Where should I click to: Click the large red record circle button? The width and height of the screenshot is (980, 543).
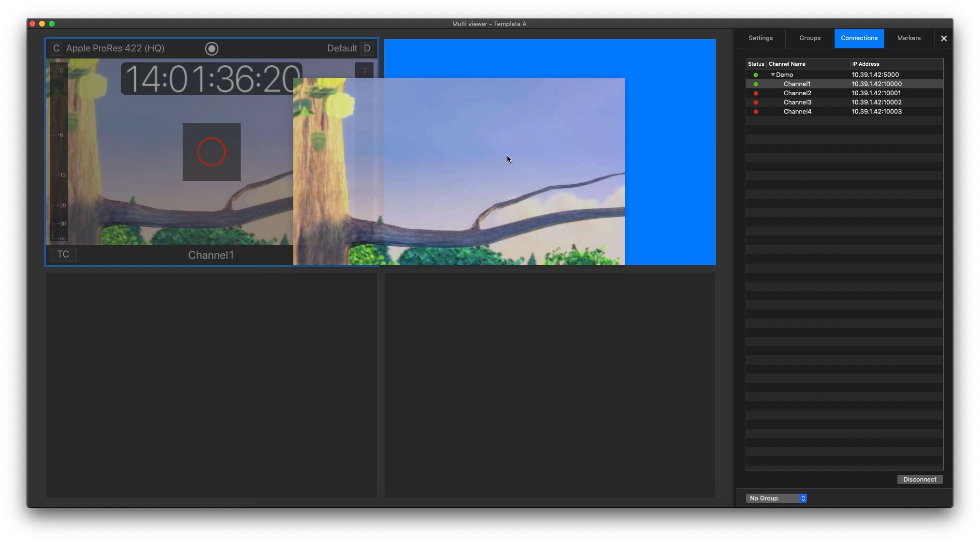pyautogui.click(x=212, y=152)
